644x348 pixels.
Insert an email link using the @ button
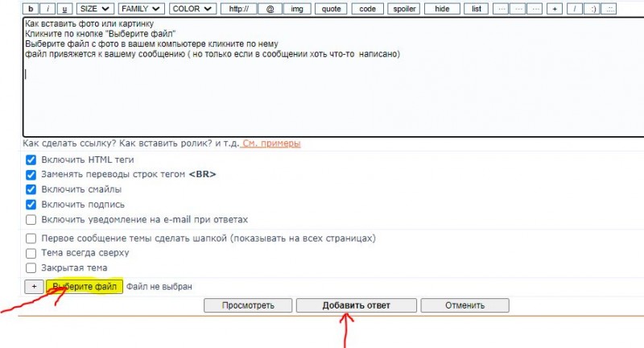(x=270, y=9)
